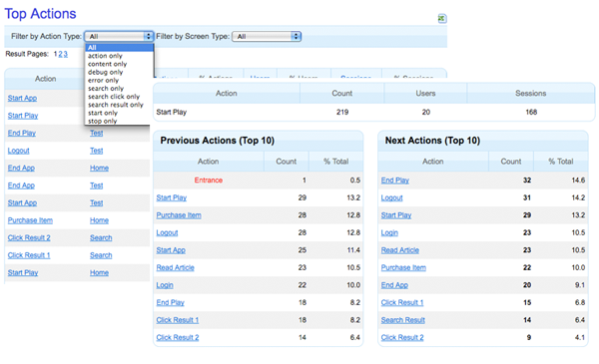Click the Test screen link beside Logout
Viewport: 599px width, 364px height.
click(96, 151)
